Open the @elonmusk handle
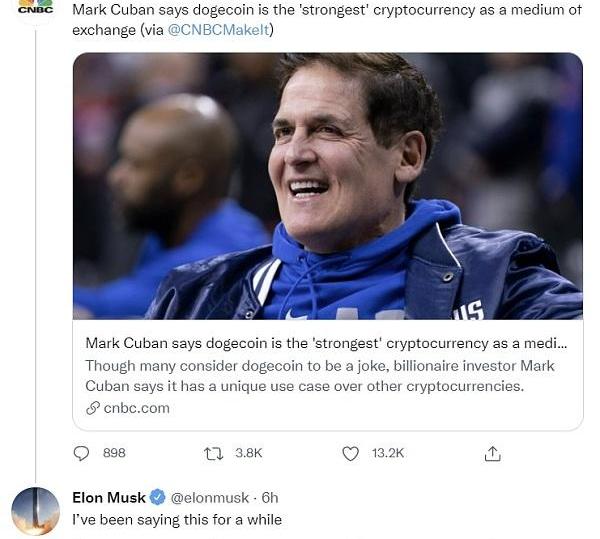 [x=210, y=497]
